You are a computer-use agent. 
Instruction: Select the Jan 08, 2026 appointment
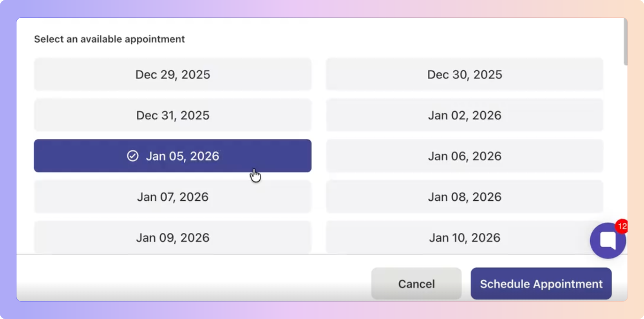464,197
